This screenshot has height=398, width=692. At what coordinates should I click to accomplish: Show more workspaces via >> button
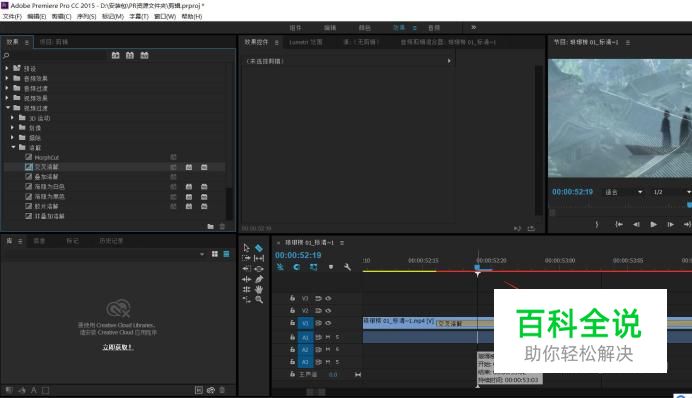[x=474, y=27]
